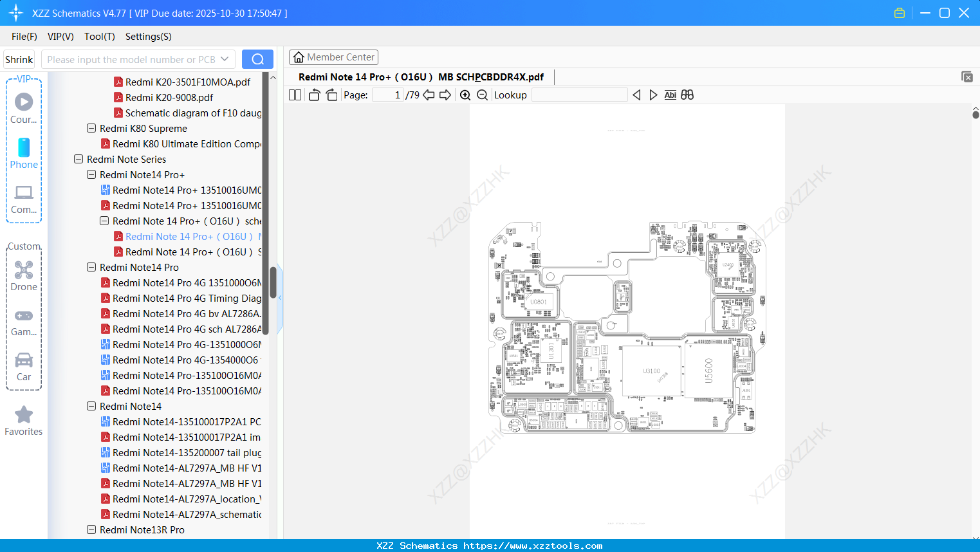This screenshot has height=552, width=980.
Task: Click the detach window icon beside document tab
Action: point(967,77)
